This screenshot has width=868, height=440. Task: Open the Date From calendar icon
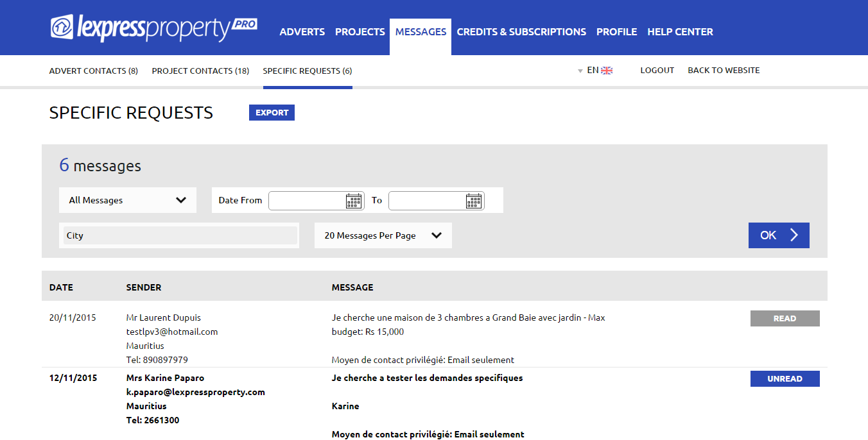(x=354, y=201)
